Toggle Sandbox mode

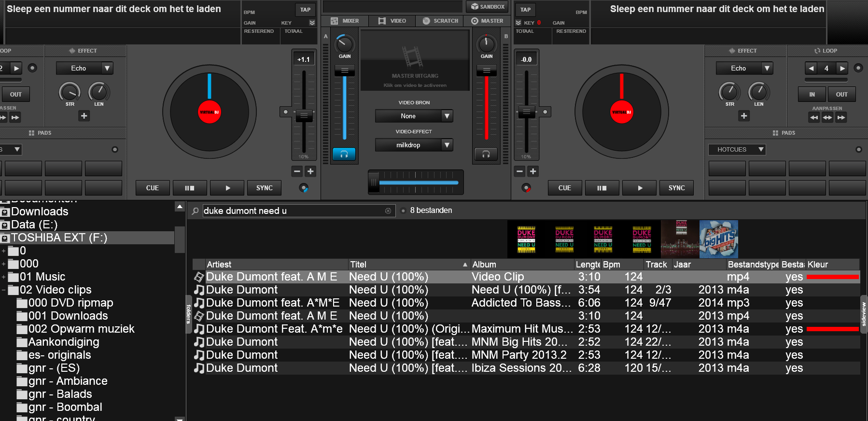tap(488, 7)
